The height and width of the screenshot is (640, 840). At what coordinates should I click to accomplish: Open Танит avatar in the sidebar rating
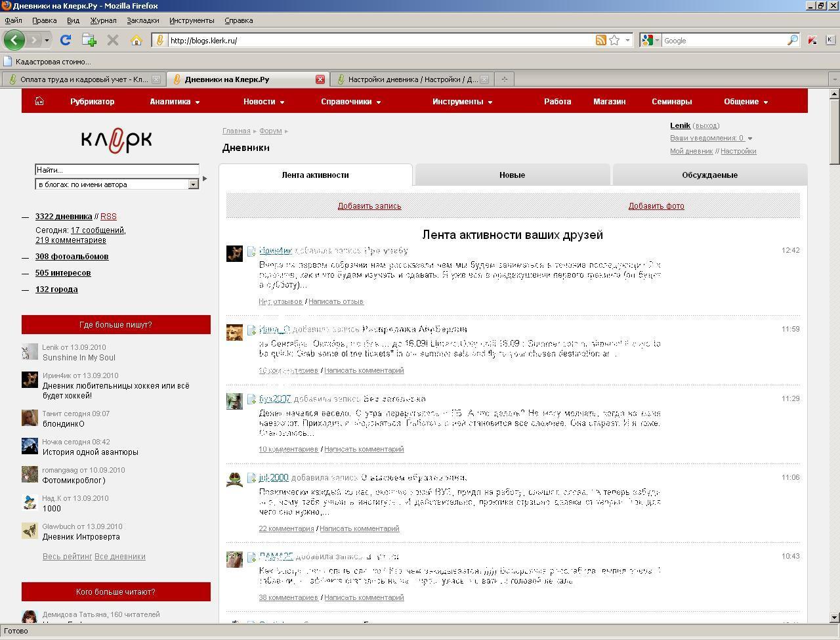point(30,418)
